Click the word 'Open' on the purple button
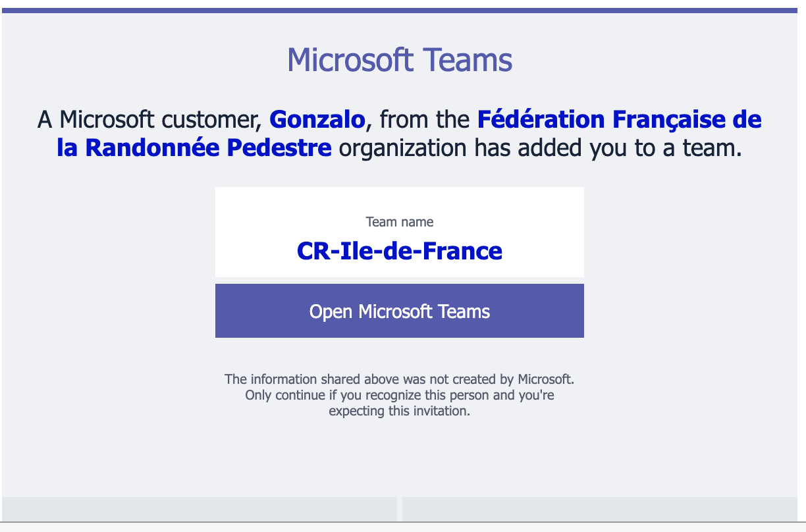806x532 pixels. pos(331,311)
